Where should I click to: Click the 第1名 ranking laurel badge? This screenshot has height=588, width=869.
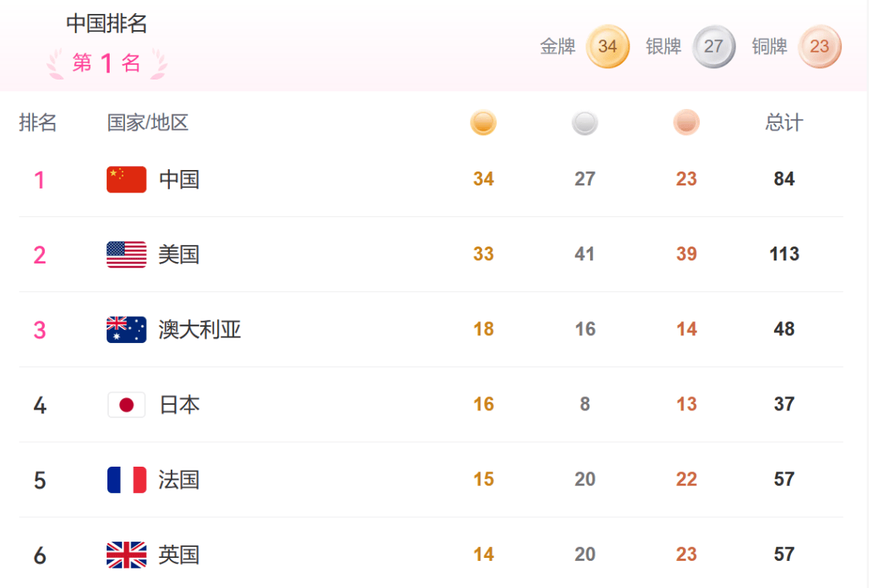pos(107,63)
